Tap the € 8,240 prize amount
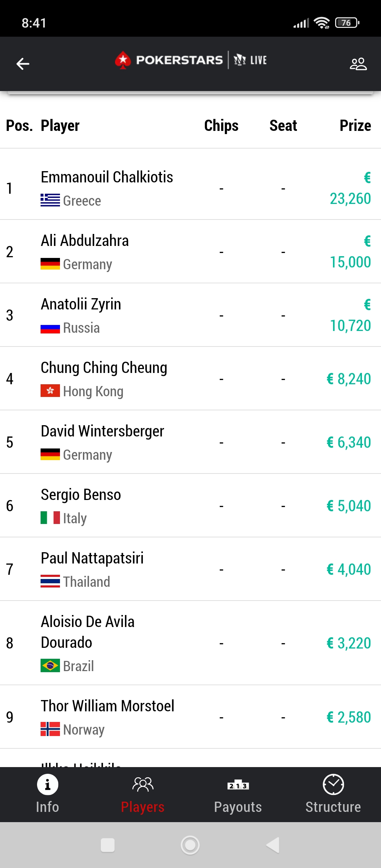Image resolution: width=381 pixels, height=868 pixels. (x=349, y=379)
